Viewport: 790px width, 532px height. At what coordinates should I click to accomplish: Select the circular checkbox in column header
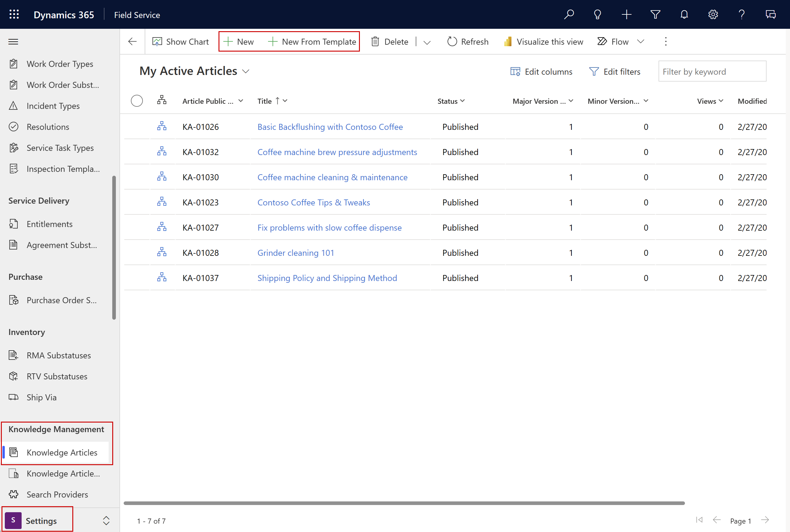(137, 100)
